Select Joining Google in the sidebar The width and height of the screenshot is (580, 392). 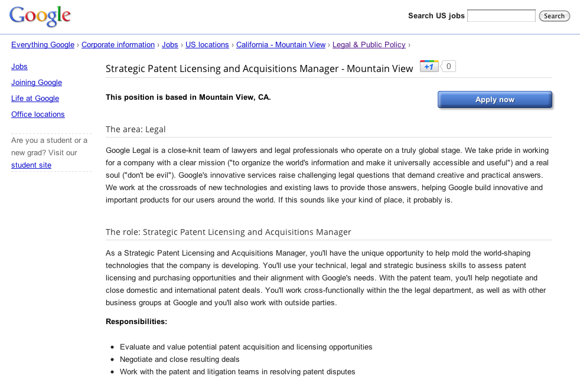coord(37,83)
